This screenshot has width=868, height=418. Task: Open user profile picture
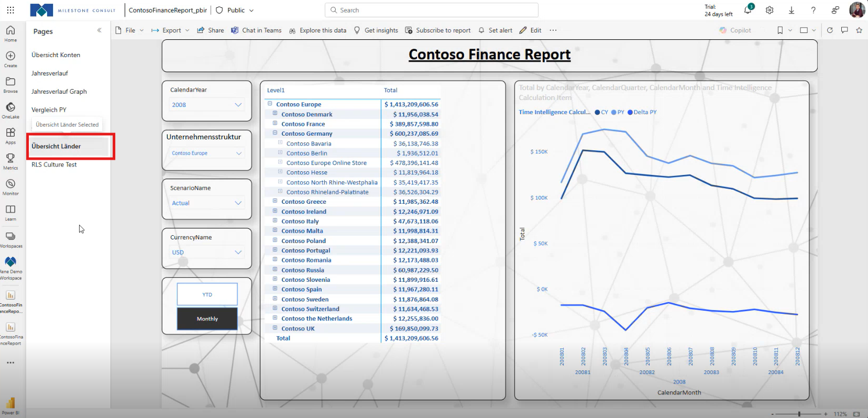[857, 10]
